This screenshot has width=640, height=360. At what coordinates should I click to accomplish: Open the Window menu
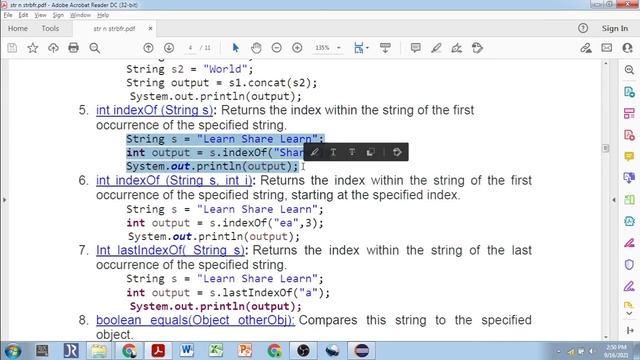pos(80,15)
